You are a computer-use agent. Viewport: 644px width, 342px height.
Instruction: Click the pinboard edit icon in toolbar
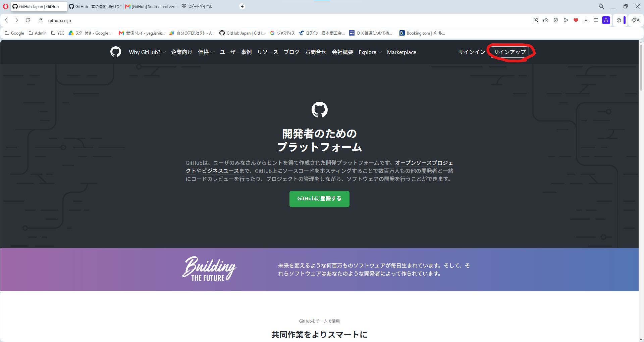[x=536, y=20]
